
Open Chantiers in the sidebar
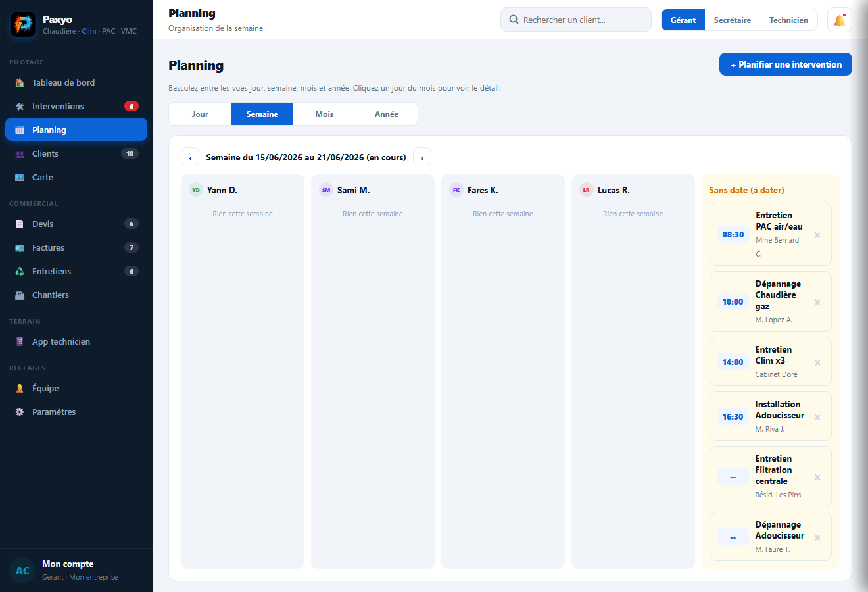coord(76,295)
